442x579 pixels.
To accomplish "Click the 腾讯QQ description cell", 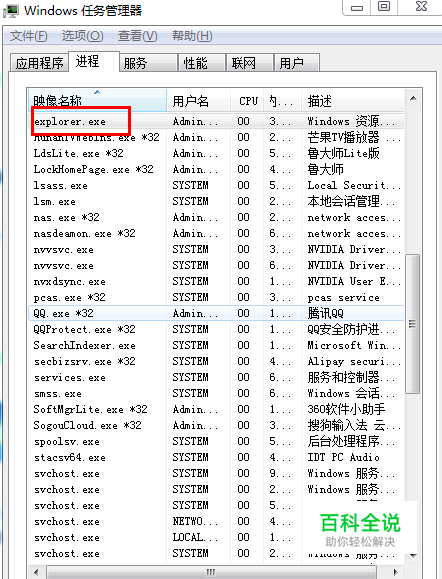I will (325, 313).
